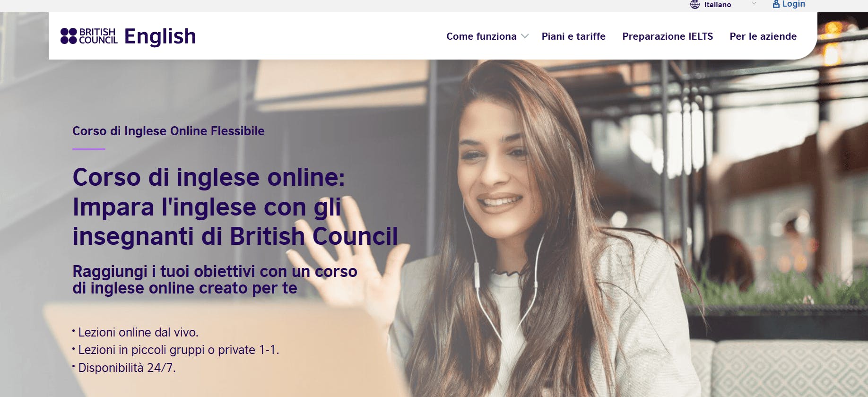This screenshot has height=397, width=868.
Task: Go to Piani e tariffe
Action: coord(573,36)
